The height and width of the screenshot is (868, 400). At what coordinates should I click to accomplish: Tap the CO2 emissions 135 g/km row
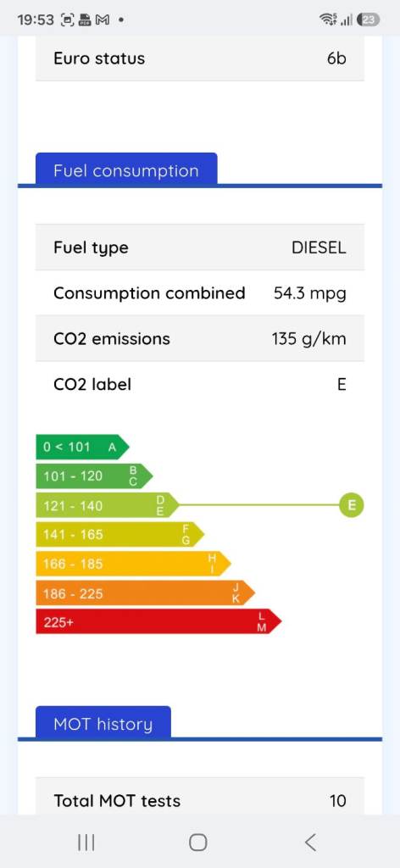point(200,338)
